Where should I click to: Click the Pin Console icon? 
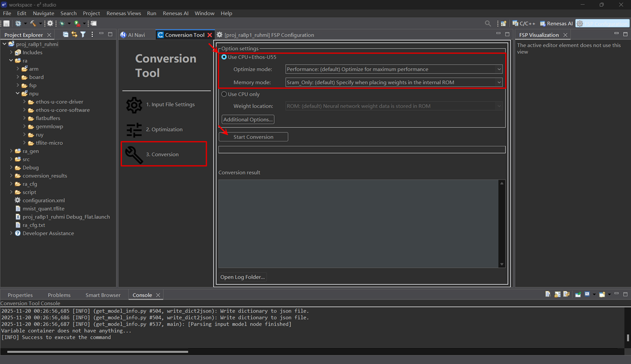[578, 294]
